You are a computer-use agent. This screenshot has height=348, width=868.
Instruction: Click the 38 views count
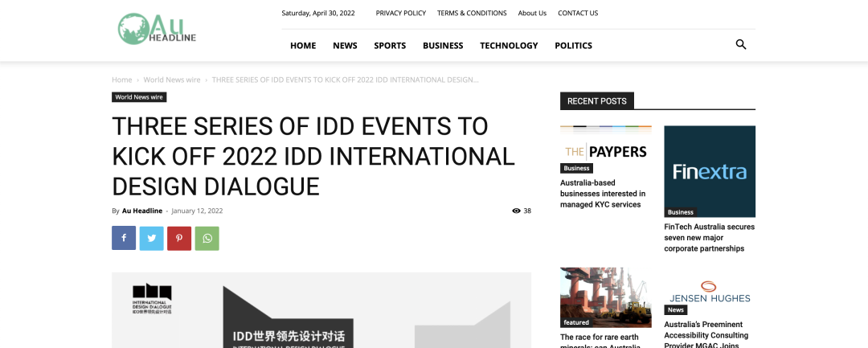pos(527,211)
